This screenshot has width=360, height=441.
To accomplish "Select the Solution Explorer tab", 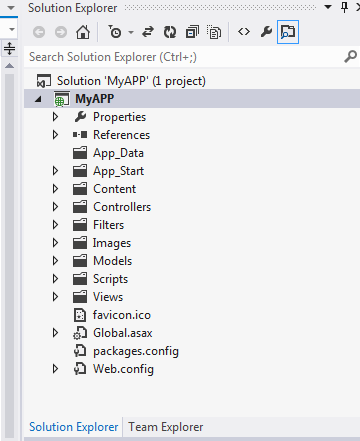I will (x=74, y=427).
